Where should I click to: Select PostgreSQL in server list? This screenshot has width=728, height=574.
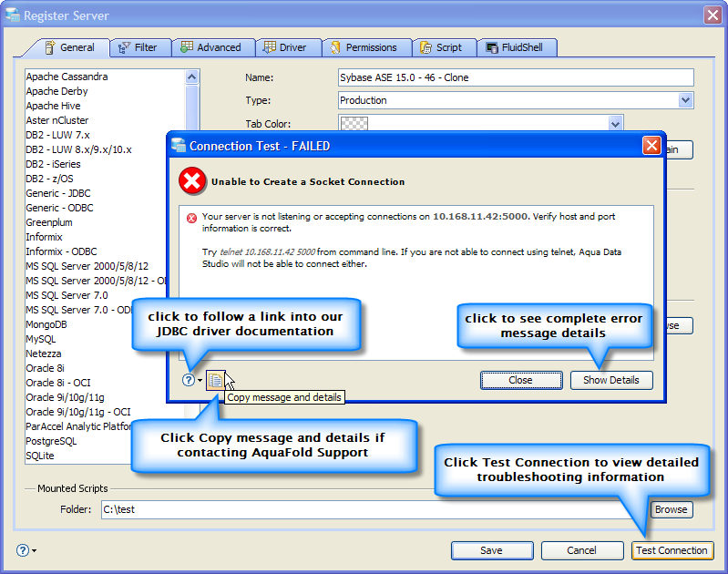(x=51, y=441)
